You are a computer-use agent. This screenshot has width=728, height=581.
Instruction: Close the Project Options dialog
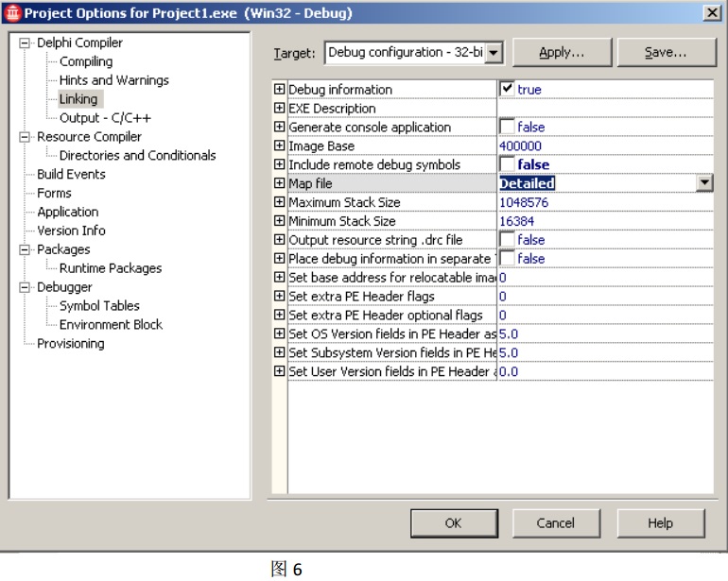[x=710, y=11]
